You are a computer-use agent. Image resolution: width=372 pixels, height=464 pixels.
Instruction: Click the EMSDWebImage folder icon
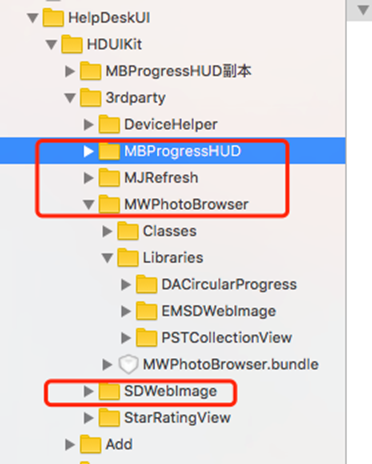(x=147, y=311)
